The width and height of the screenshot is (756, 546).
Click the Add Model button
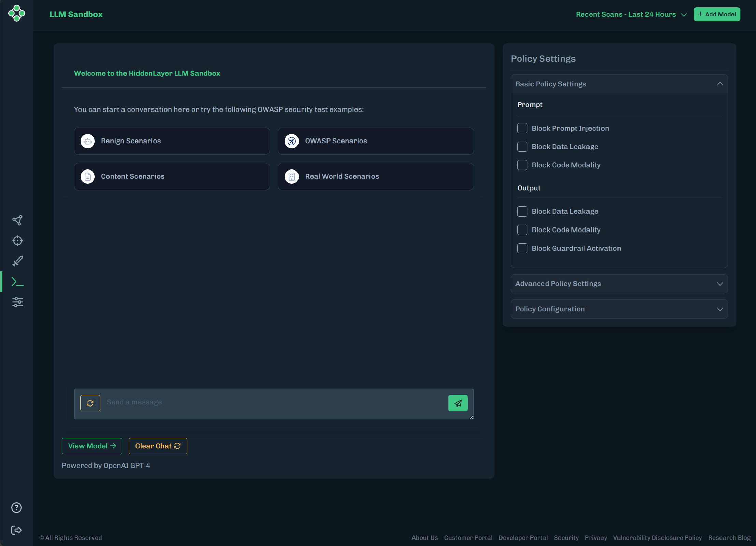pos(716,14)
